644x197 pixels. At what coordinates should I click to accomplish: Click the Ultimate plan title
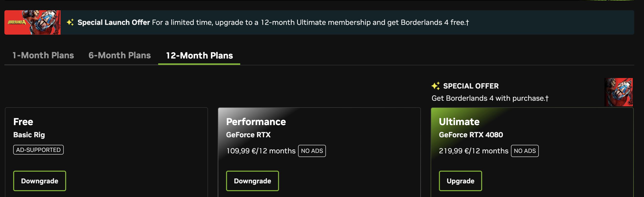tap(459, 122)
